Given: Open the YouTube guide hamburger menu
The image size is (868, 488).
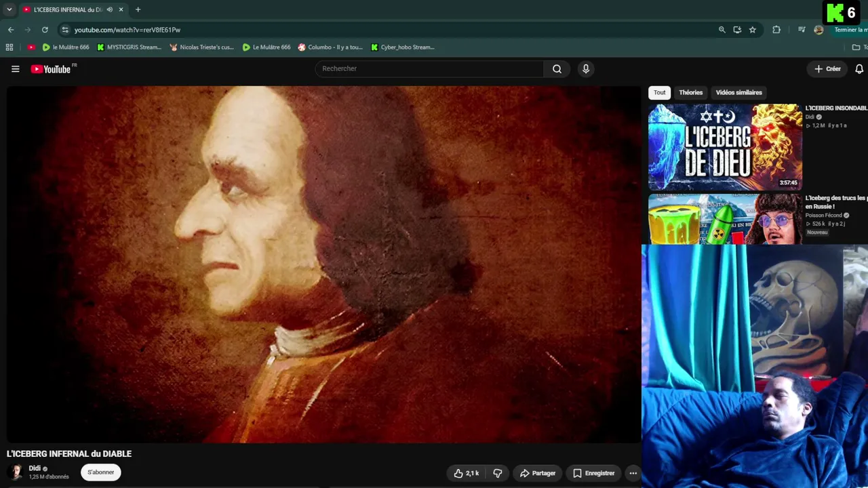Looking at the screenshot, I should coord(16,68).
